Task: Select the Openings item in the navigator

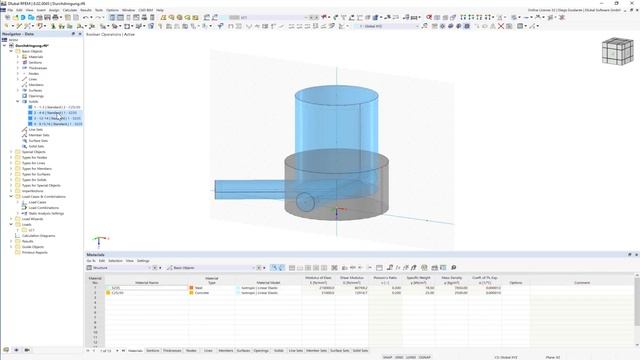Action: (x=36, y=96)
